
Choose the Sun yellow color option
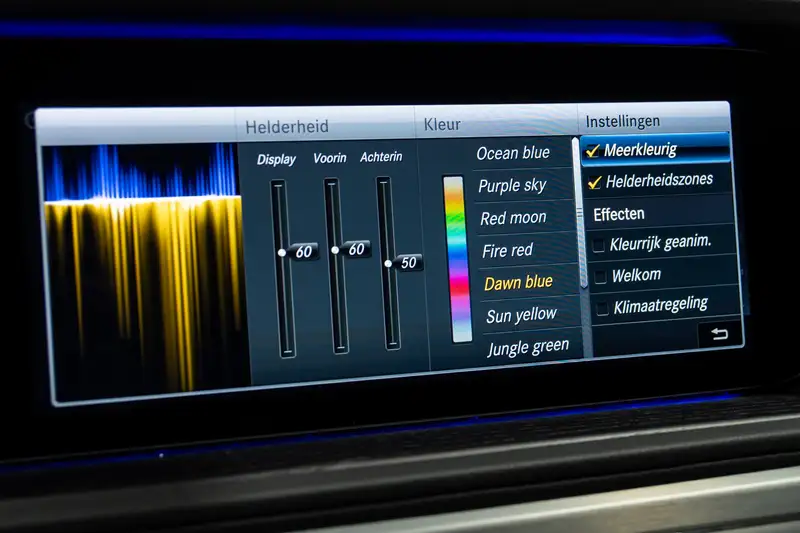pyautogui.click(x=521, y=315)
